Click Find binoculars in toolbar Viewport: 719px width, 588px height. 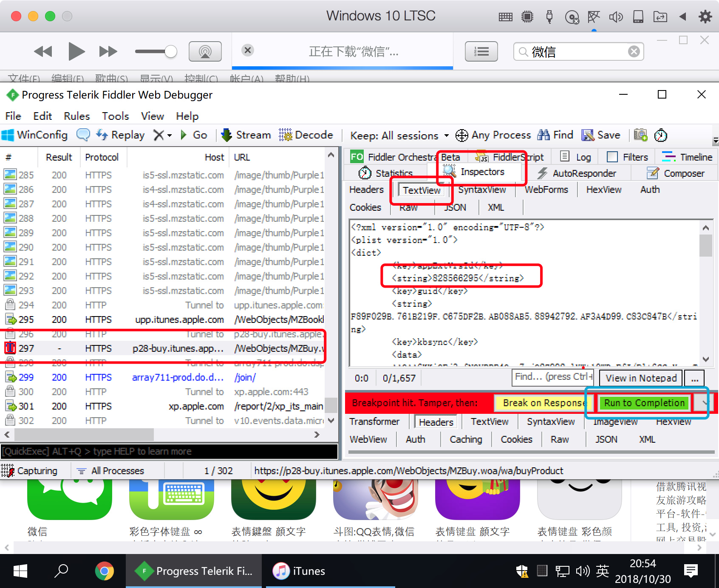[555, 135]
